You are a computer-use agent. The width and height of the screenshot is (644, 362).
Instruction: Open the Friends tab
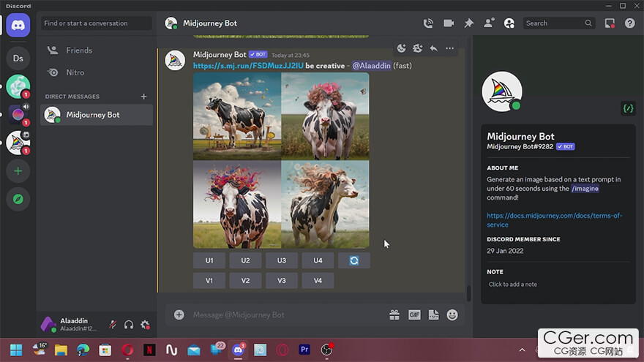[x=97, y=50]
